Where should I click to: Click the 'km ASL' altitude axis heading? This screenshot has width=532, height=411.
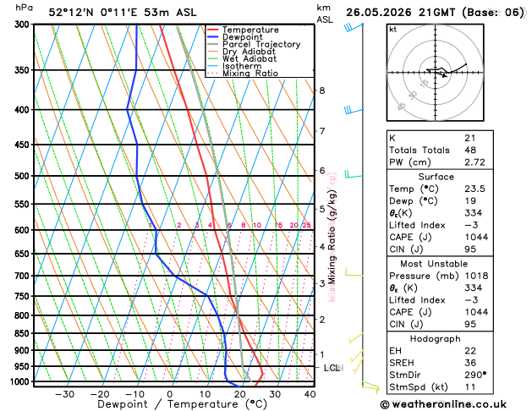(x=325, y=14)
